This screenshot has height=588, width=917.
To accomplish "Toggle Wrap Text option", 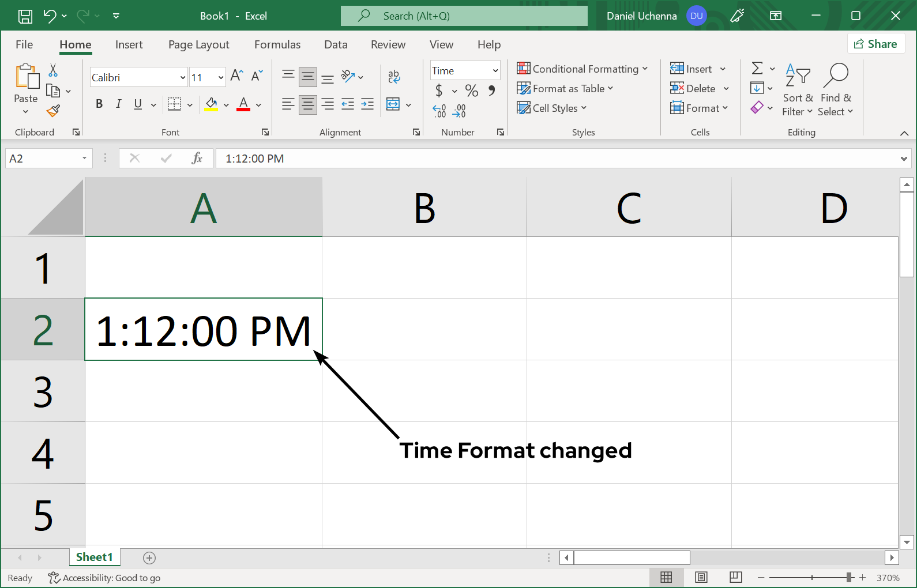I will pyautogui.click(x=394, y=76).
